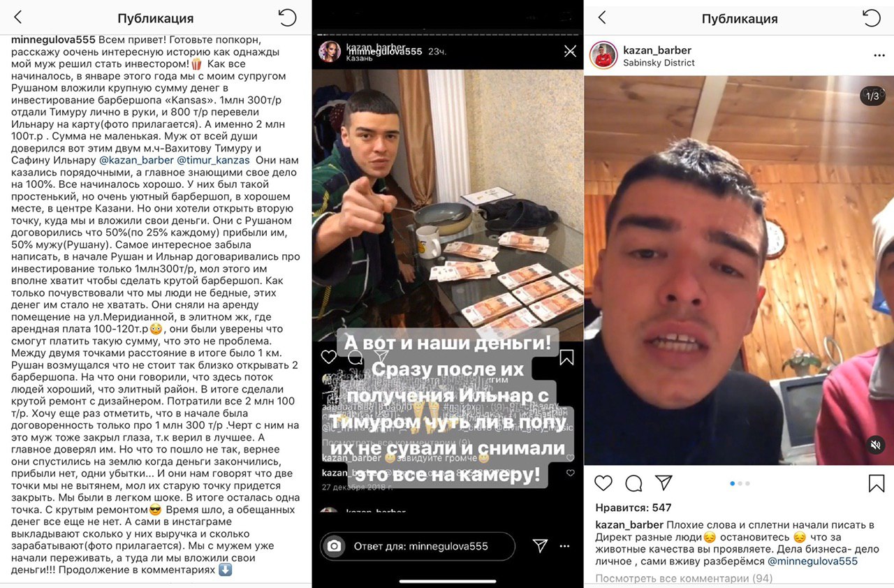The height and width of the screenshot is (588, 894).
Task: Tap the carousel page indicator dots
Action: tap(740, 483)
